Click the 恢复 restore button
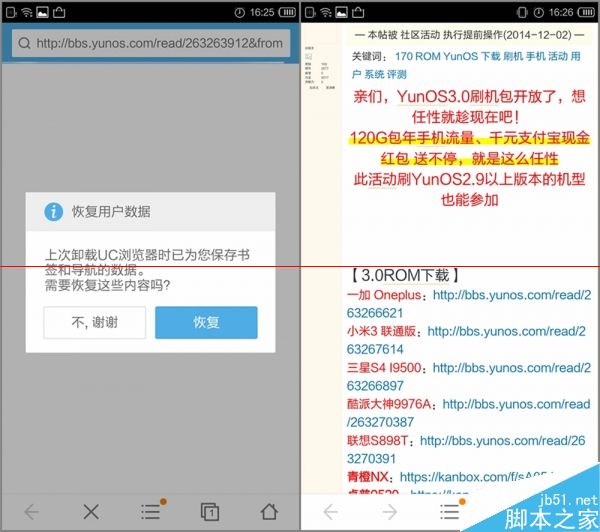Image resolution: width=600 pixels, height=532 pixels. 207,322
